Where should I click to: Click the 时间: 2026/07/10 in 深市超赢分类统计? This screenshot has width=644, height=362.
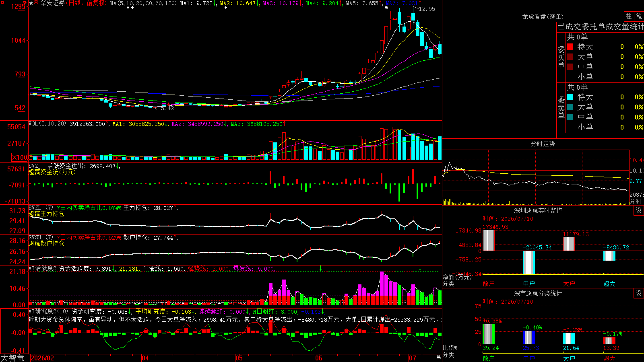pos(508,302)
